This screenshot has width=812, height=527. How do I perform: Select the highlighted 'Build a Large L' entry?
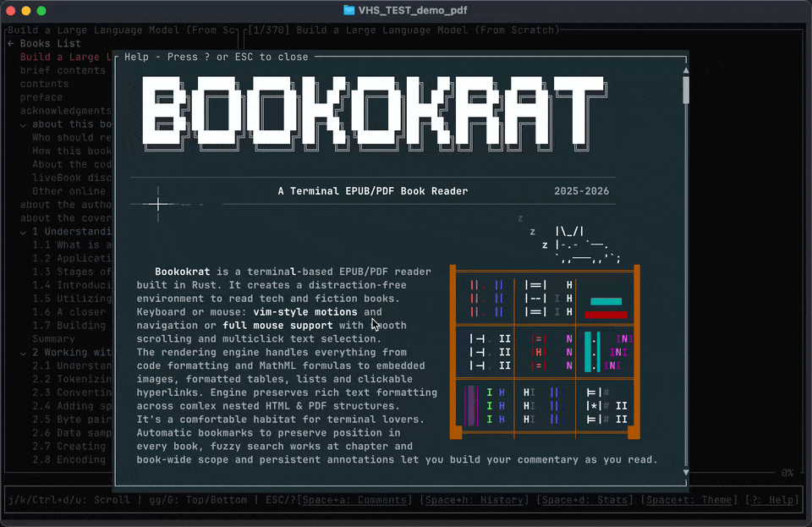click(x=66, y=57)
